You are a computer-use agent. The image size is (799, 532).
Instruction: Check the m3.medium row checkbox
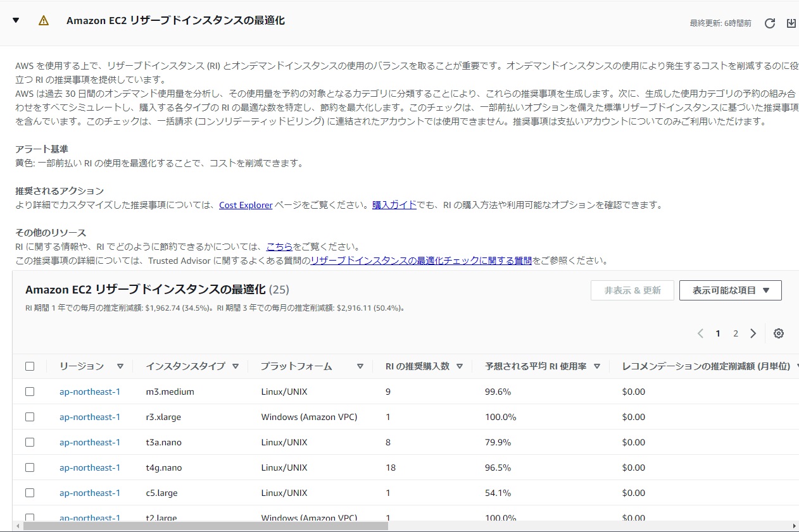(30, 392)
